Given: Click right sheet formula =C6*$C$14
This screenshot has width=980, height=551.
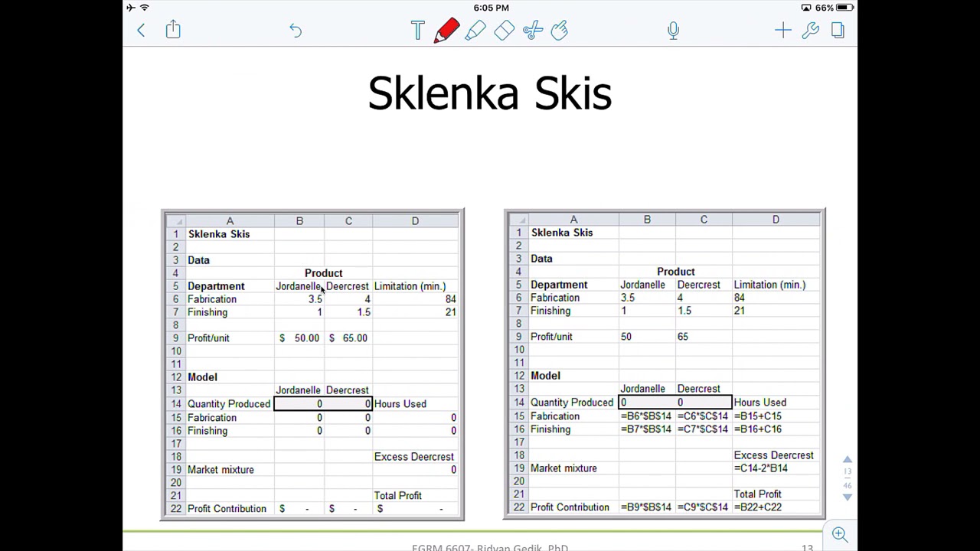Looking at the screenshot, I should click(x=703, y=416).
